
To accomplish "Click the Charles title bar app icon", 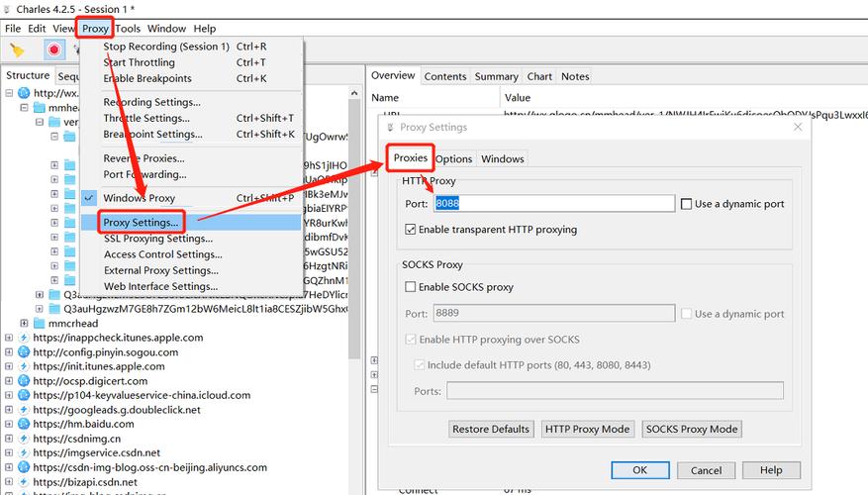I will pyautogui.click(x=7, y=9).
